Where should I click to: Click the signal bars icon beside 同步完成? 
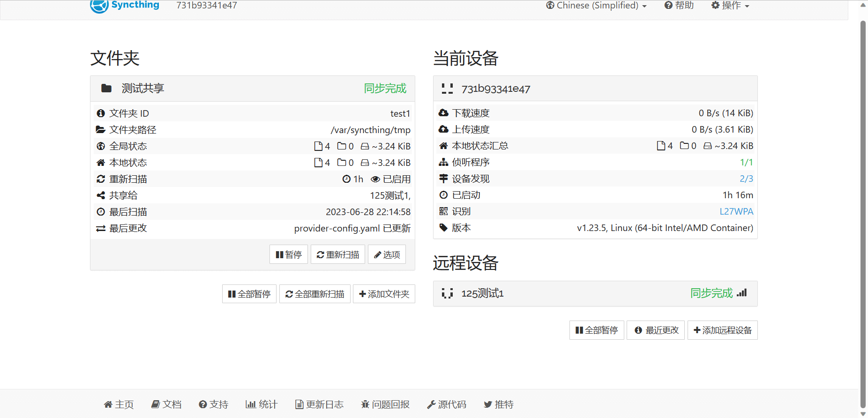[742, 293]
